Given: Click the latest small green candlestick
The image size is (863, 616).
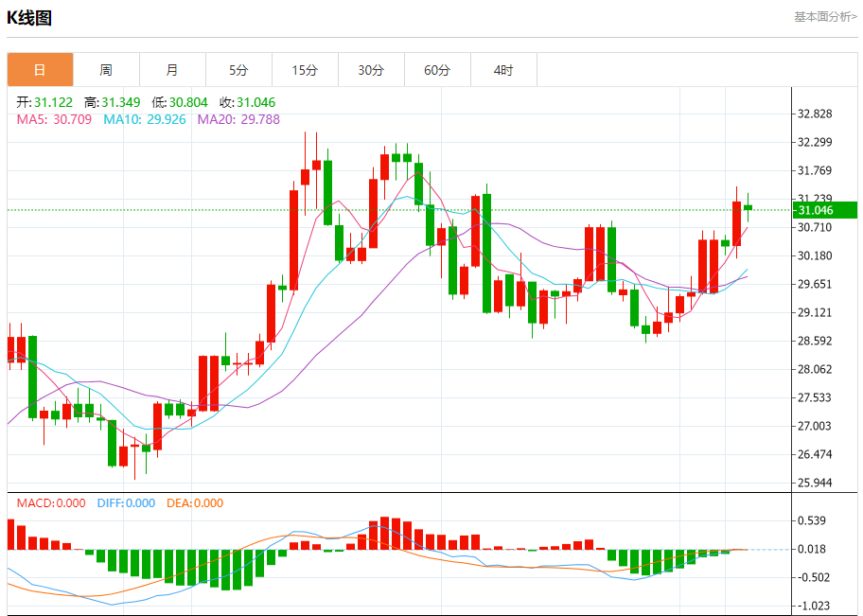Looking at the screenshot, I should tap(748, 207).
